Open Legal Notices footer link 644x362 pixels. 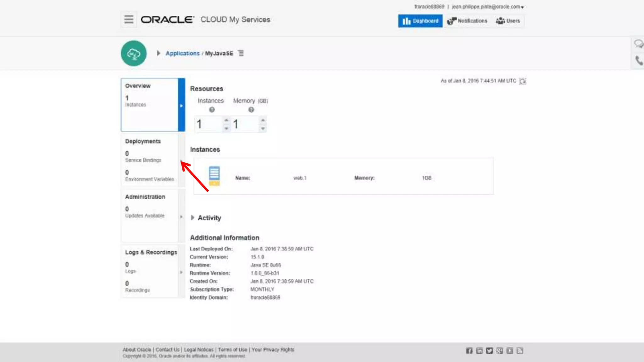click(199, 350)
